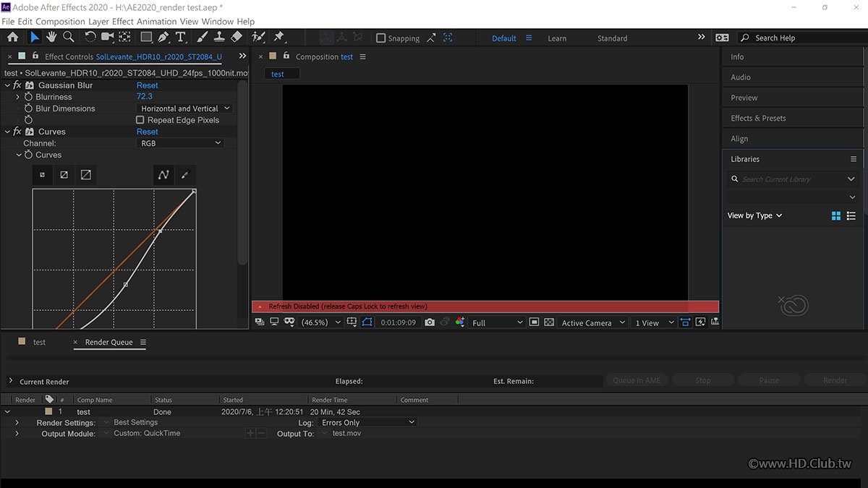Image resolution: width=868 pixels, height=488 pixels.
Task: Switch to the test timeline tab
Action: (39, 342)
